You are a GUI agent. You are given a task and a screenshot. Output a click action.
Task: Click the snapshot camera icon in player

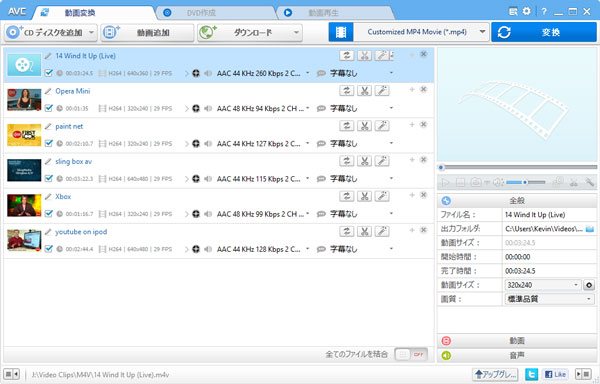click(x=476, y=182)
